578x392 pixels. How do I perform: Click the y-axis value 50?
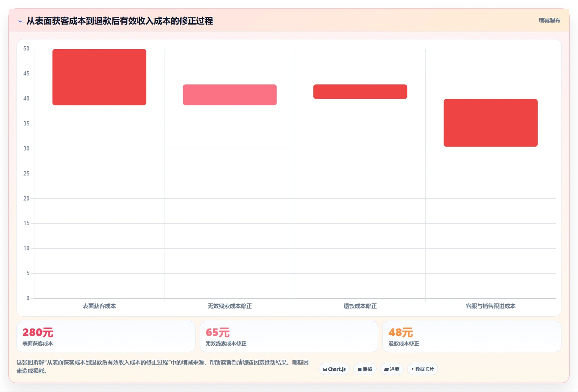[26, 49]
